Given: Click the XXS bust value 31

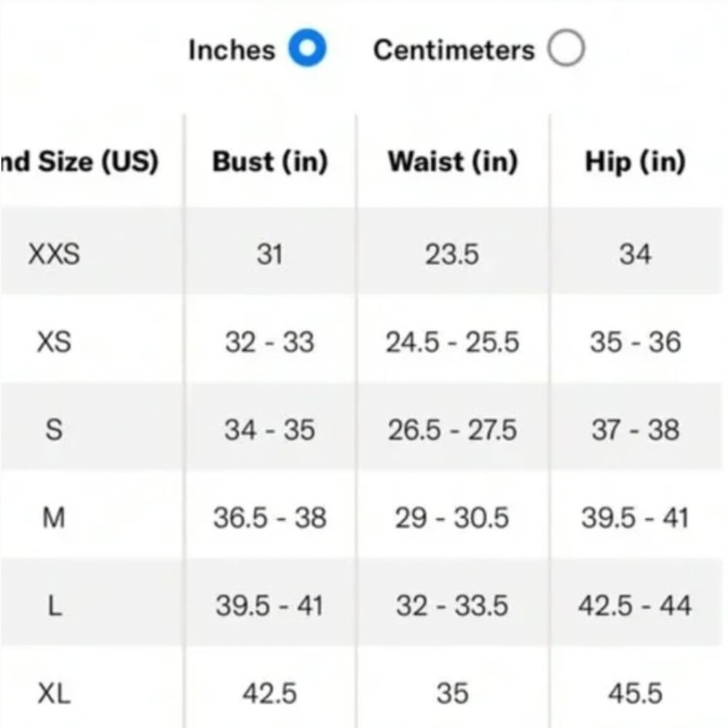Looking at the screenshot, I should tap(269, 254).
